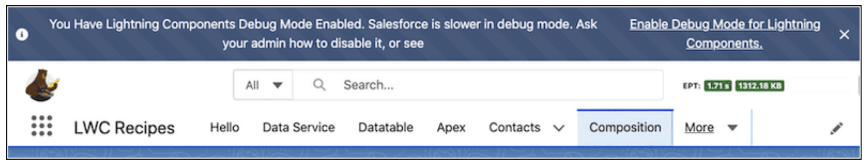Click the 1312.18 KB size badge

759,86
